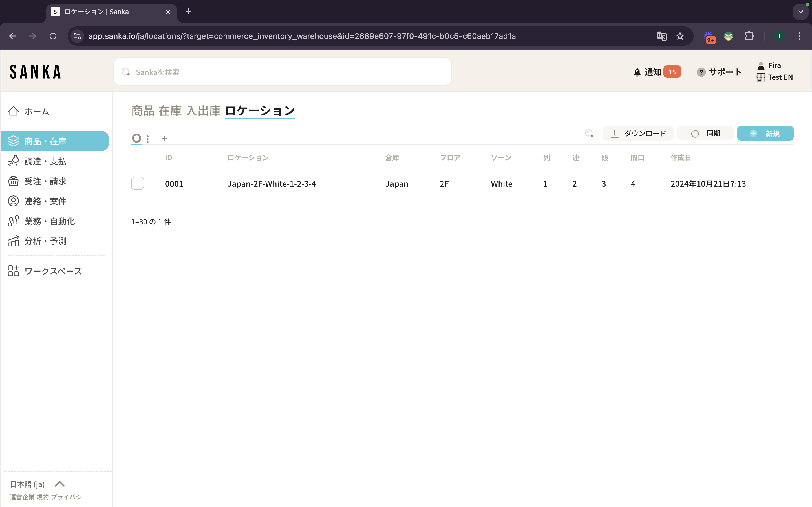Open the 受注・請求 sidebar section
Viewport: 812px width, 507px height.
[x=45, y=181]
